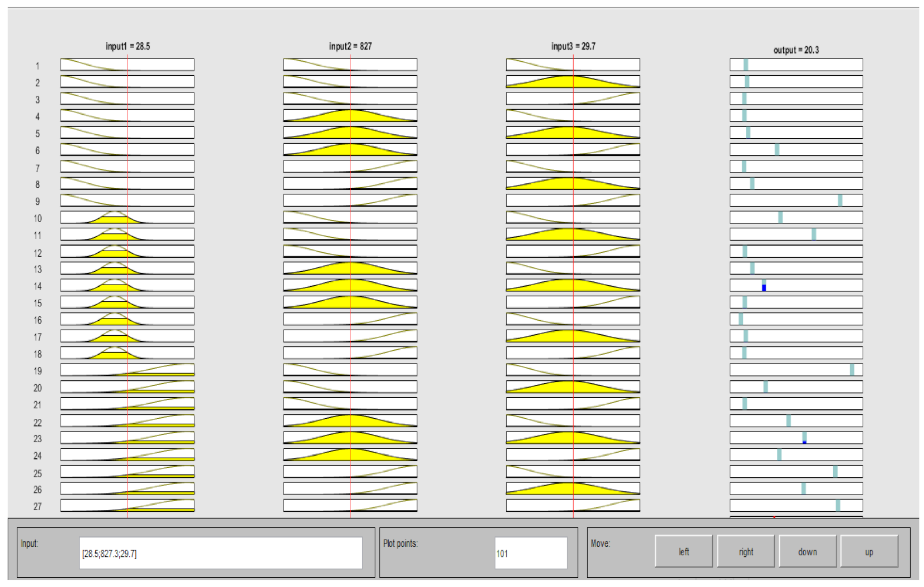Click rule 1 input1 membership plot
Image resolution: width=924 pixels, height=587 pixels.
[128, 65]
